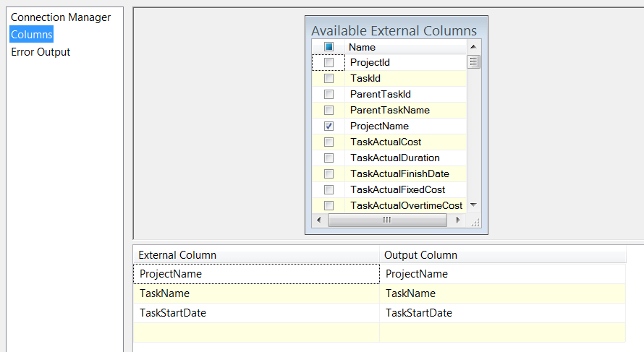This screenshot has width=644, height=352.
Task: Switch to the Error Output page
Action: (x=41, y=52)
